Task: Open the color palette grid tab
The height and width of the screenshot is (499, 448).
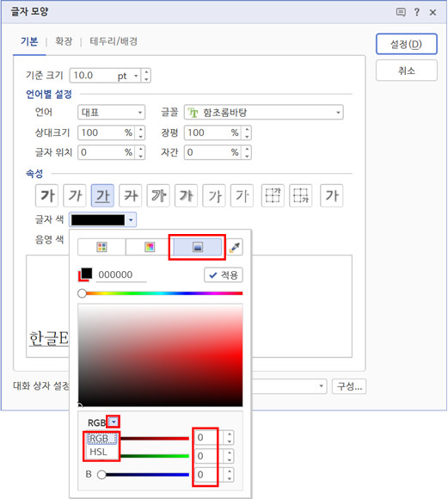Action: (x=101, y=247)
